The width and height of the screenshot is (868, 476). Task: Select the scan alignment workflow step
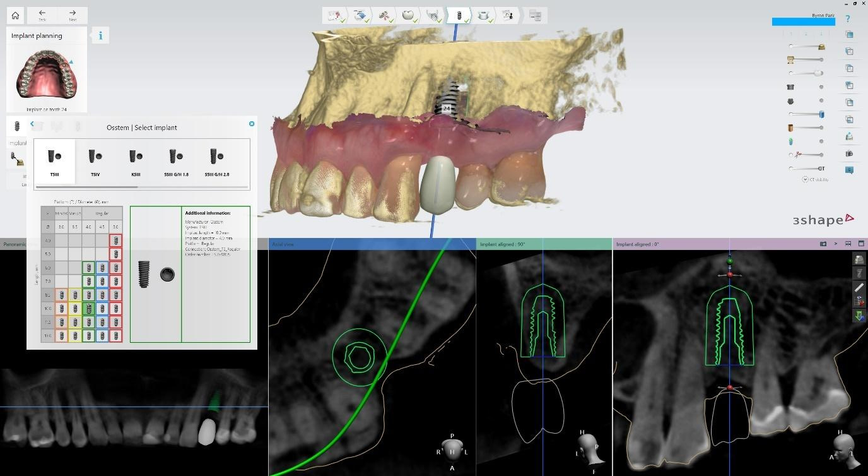tap(360, 16)
